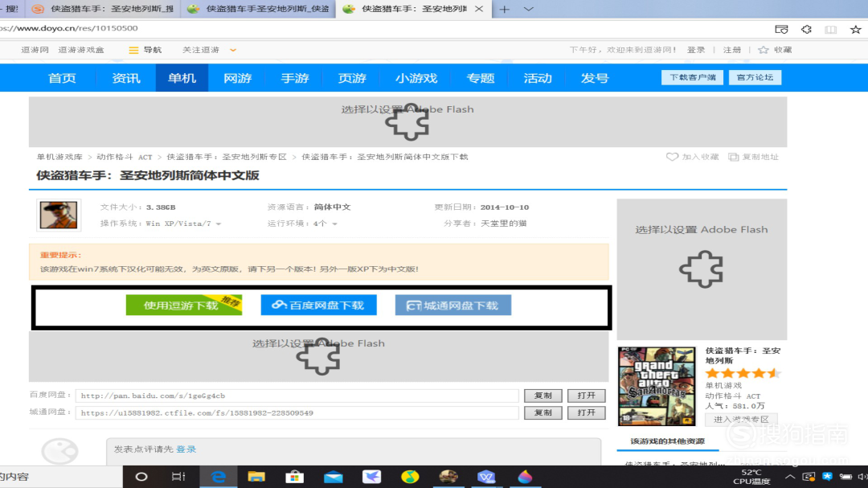Image resolution: width=868 pixels, height=488 pixels.
Task: Open File Explorer from the taskbar
Action: click(256, 477)
